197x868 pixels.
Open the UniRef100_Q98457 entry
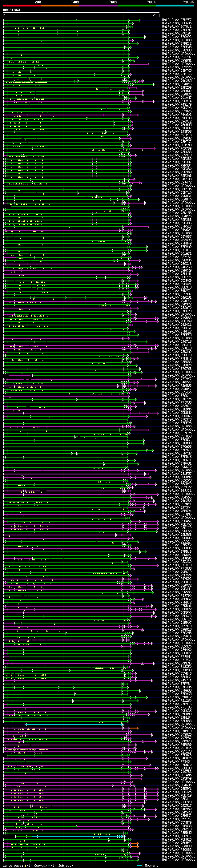click(x=177, y=521)
